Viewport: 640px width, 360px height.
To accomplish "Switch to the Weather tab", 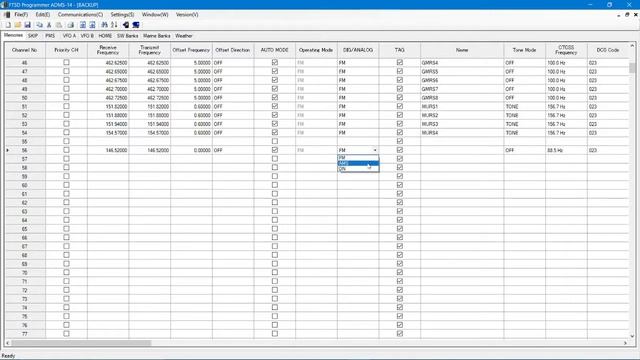I will point(184,36).
